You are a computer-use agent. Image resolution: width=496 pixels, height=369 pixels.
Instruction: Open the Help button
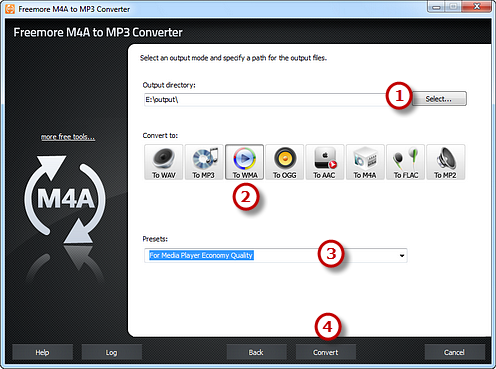pos(42,352)
